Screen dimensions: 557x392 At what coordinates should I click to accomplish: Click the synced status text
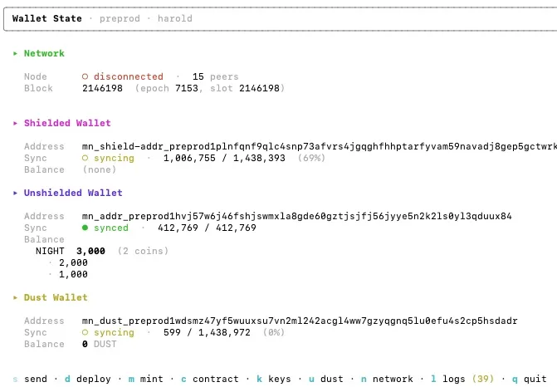coord(111,228)
